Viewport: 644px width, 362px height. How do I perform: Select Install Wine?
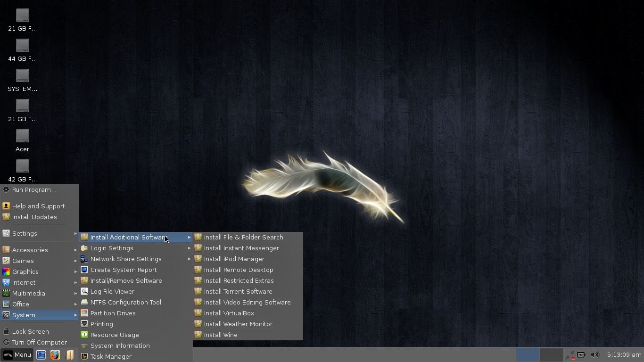(x=248, y=335)
